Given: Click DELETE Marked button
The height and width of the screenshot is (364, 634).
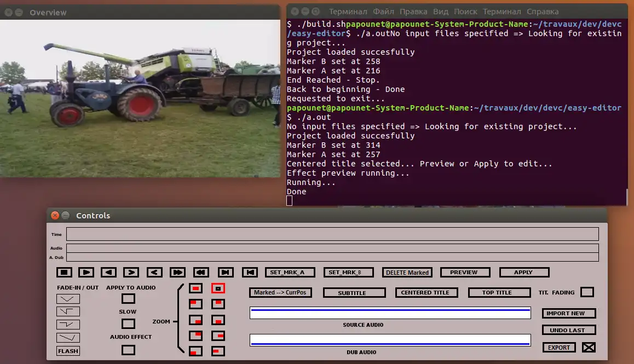Looking at the screenshot, I should [407, 272].
